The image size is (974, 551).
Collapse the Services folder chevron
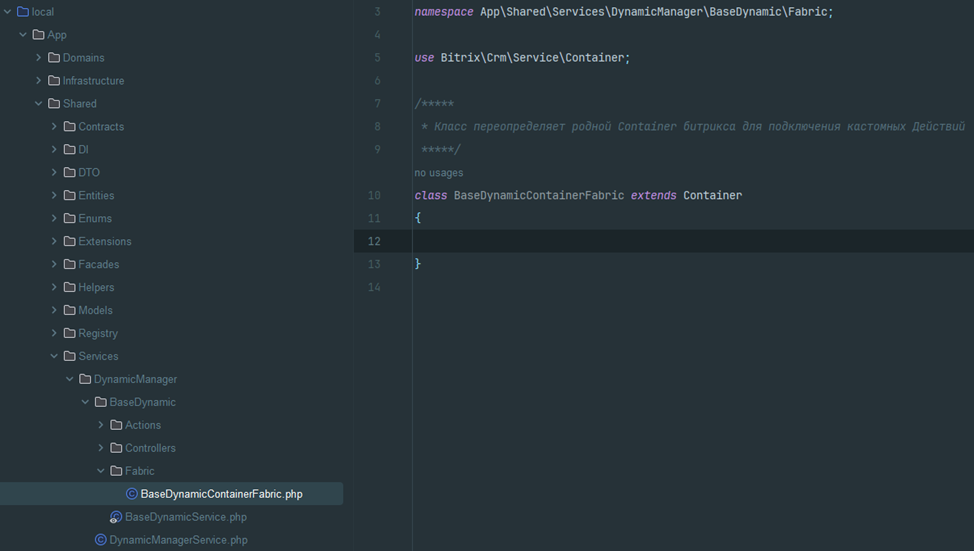pos(54,357)
